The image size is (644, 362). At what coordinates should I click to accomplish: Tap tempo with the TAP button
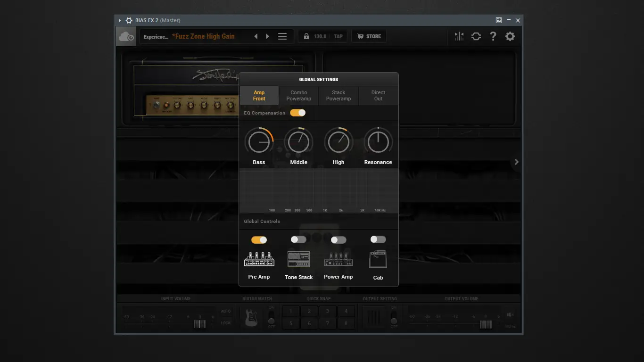tap(338, 36)
